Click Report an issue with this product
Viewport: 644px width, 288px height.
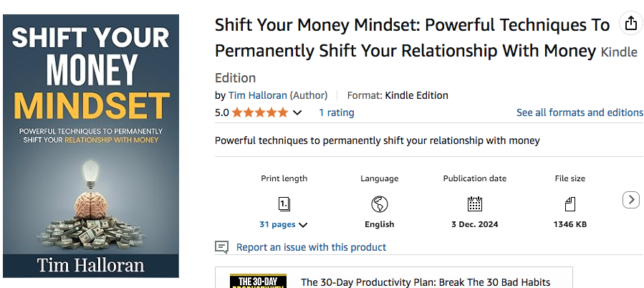(x=311, y=247)
